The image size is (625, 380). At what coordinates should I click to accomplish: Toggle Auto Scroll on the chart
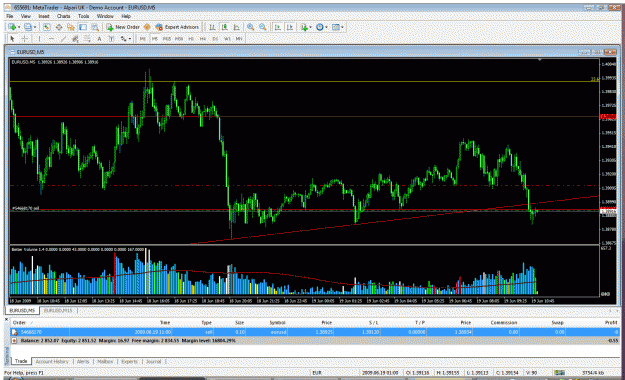(278, 27)
